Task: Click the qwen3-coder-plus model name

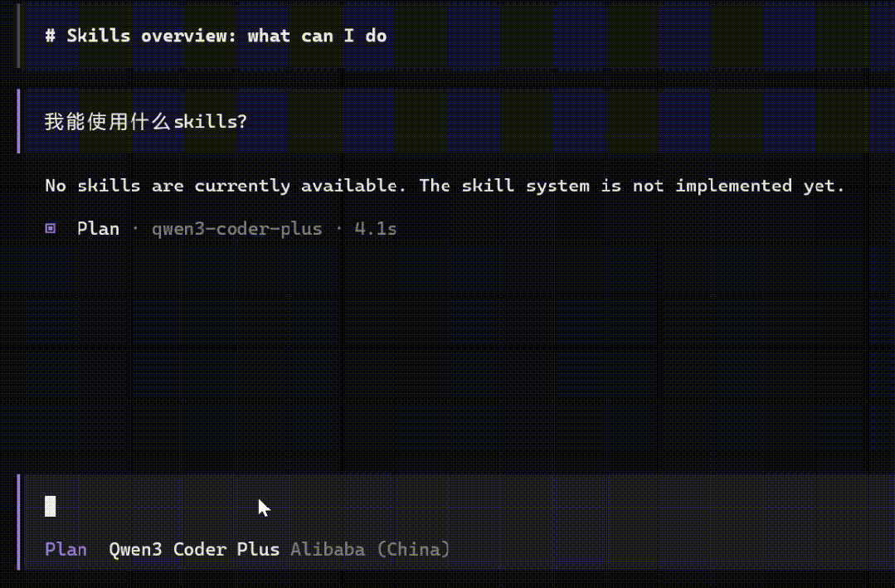Action: click(x=236, y=228)
